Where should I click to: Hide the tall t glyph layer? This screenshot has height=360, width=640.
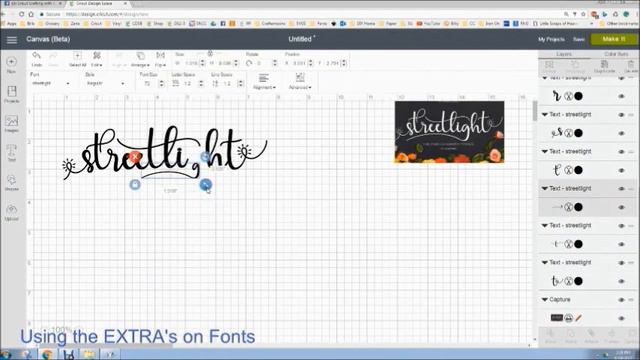(x=622, y=170)
